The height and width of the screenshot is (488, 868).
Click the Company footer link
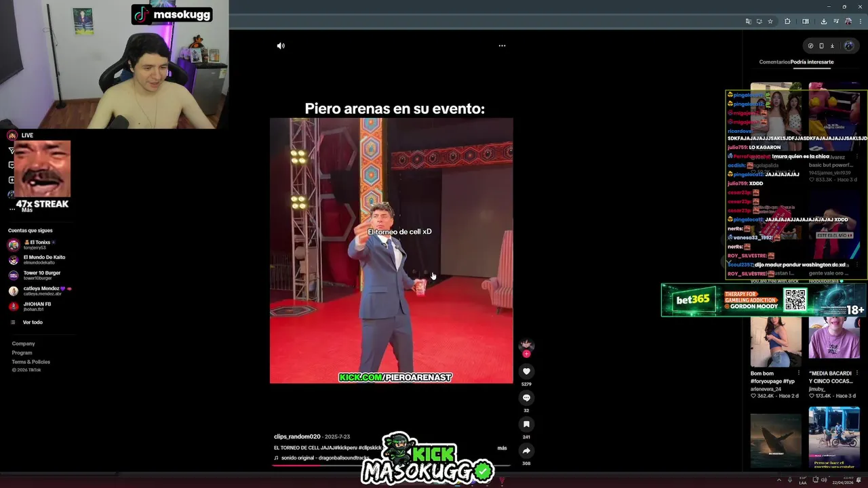[23, 344]
